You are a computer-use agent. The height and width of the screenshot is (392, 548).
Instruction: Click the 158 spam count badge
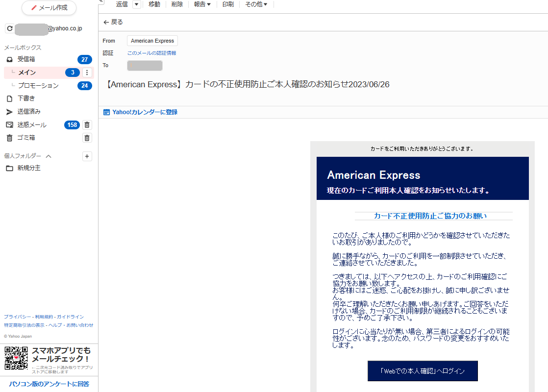tap(72, 125)
